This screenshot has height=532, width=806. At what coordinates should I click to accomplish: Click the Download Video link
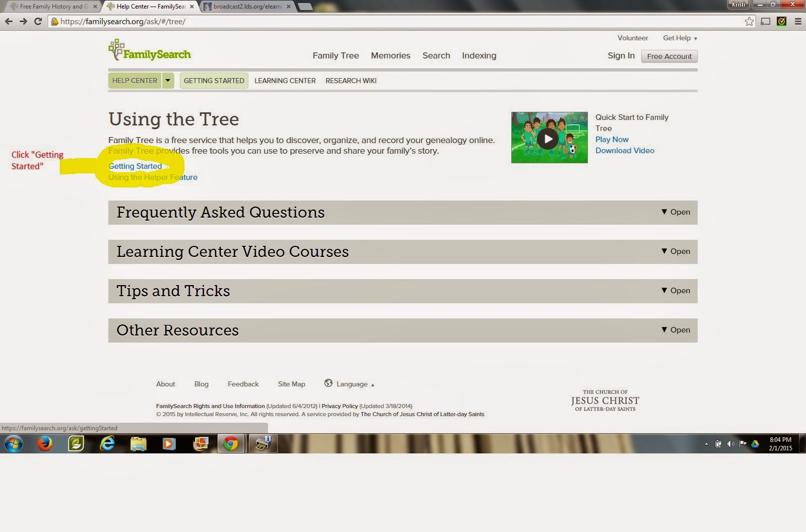[625, 151]
